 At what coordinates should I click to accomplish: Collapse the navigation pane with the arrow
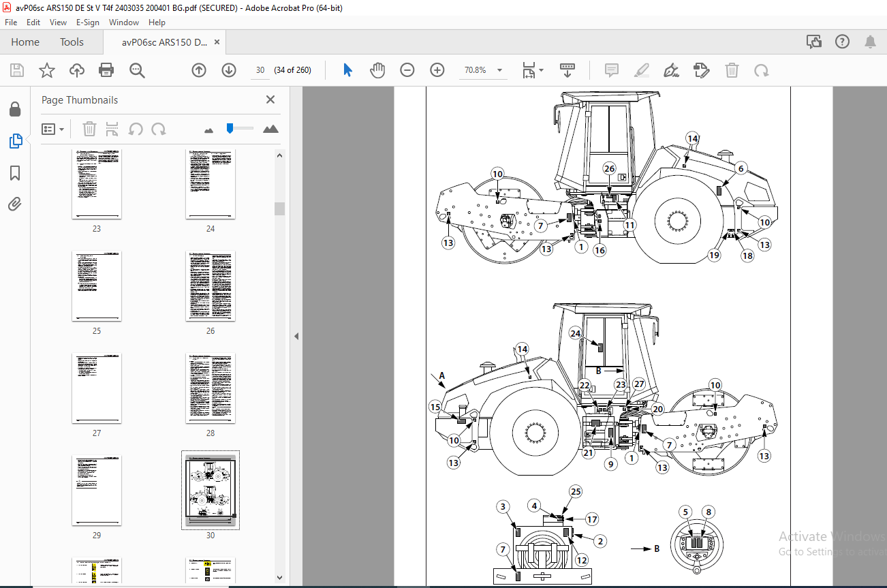(x=296, y=336)
